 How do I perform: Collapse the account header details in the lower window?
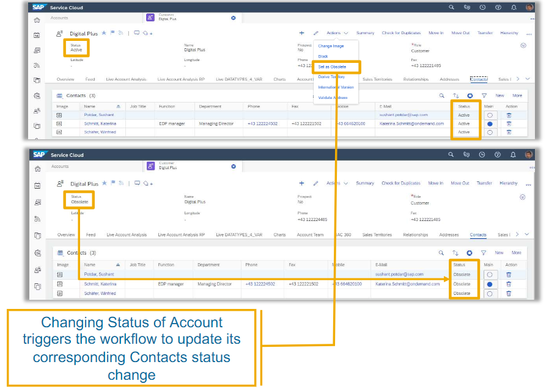(x=522, y=197)
